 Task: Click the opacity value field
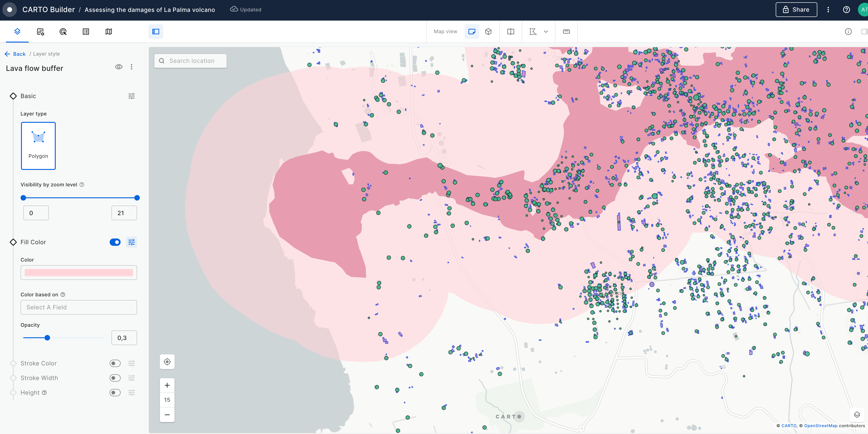[124, 338]
